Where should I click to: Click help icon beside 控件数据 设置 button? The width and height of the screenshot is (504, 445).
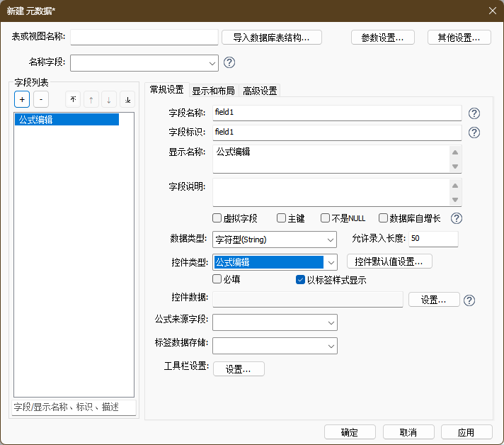point(469,300)
